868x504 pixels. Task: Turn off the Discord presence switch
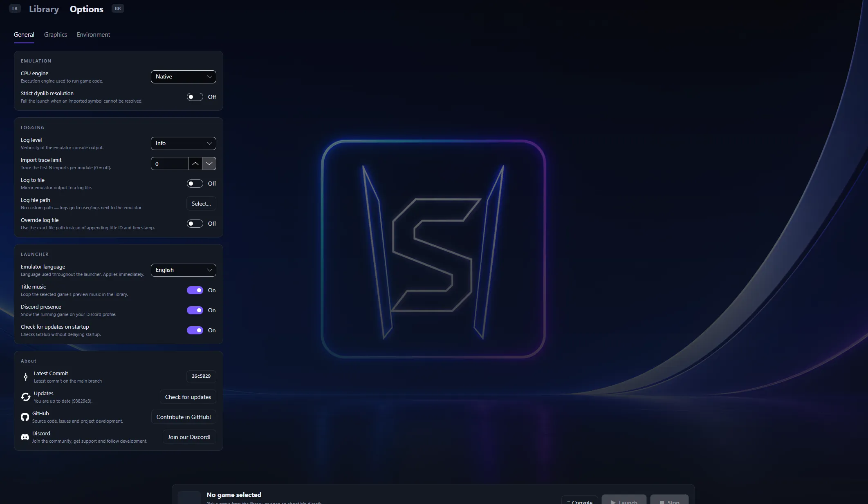[195, 310]
